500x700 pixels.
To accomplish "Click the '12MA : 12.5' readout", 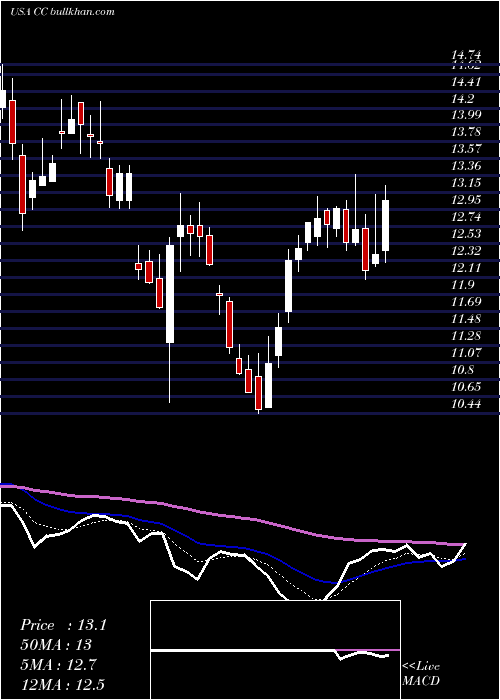I will (x=62, y=684).
